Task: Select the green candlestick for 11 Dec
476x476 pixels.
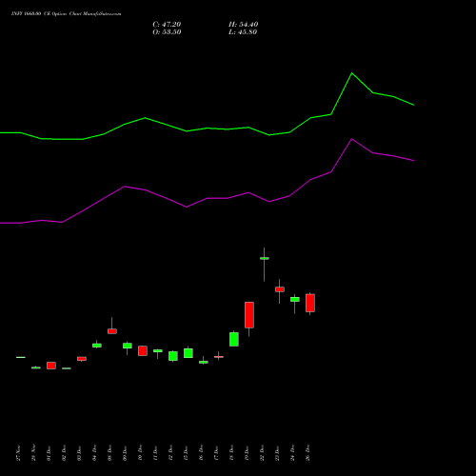Action: pos(158,351)
